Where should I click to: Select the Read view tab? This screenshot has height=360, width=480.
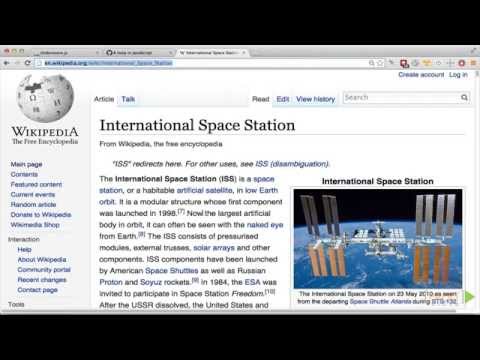coord(260,99)
